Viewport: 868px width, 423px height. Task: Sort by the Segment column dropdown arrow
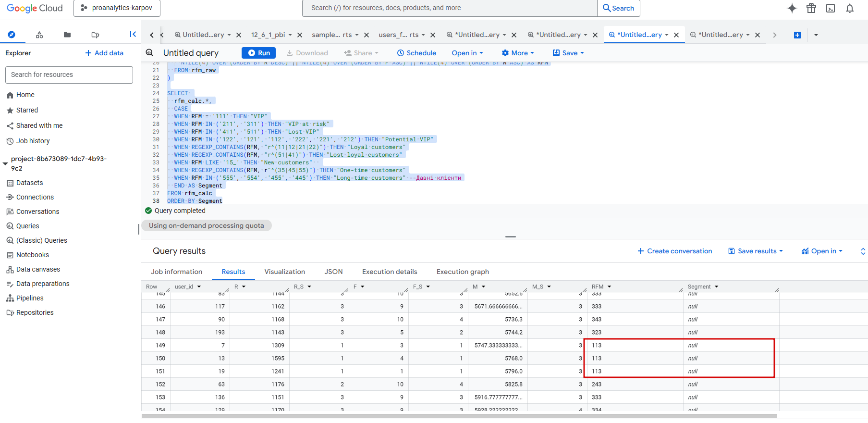716,286
